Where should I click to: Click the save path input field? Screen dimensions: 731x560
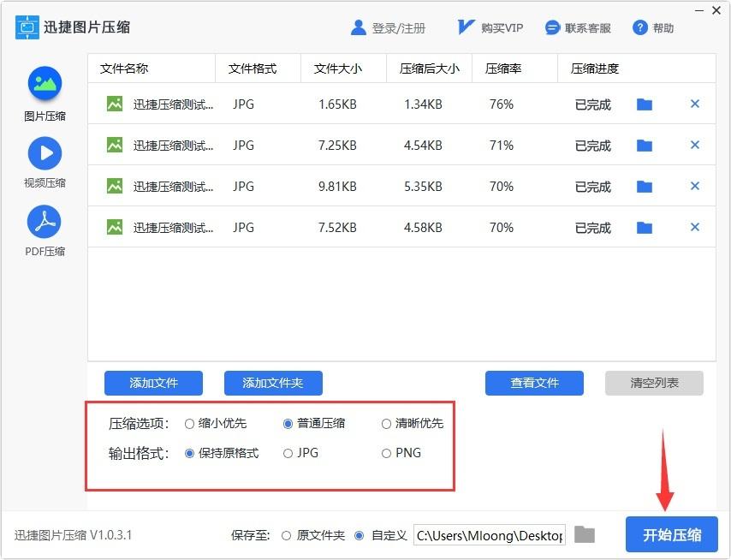point(490,535)
